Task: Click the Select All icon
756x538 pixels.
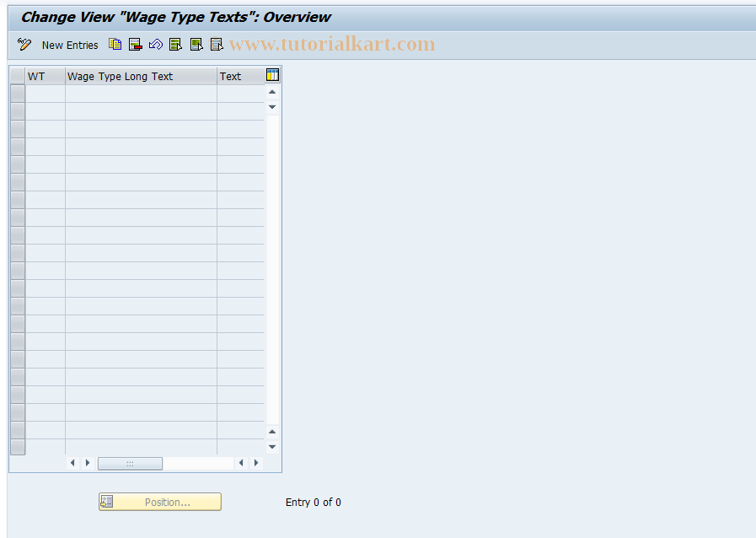Action: (175, 45)
